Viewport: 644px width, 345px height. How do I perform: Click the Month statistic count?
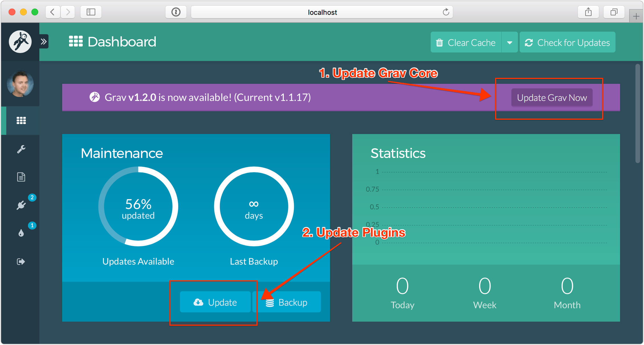(x=567, y=286)
